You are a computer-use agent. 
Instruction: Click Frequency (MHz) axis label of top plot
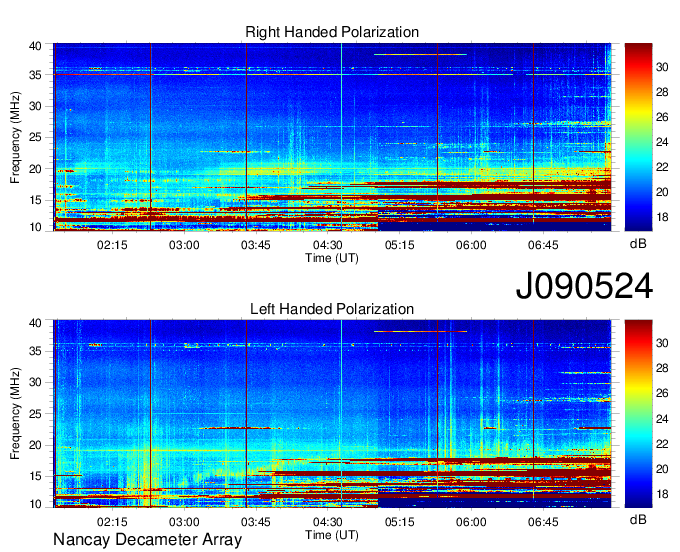pos(15,137)
